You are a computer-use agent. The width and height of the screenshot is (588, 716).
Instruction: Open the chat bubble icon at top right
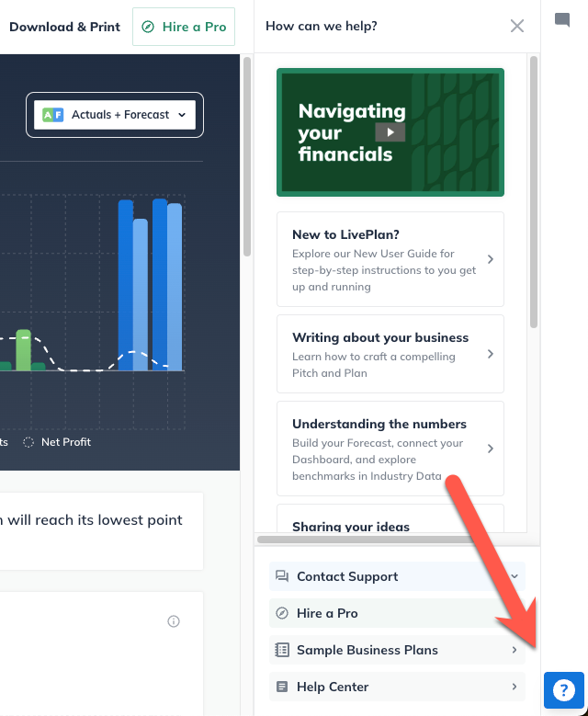pos(562,20)
